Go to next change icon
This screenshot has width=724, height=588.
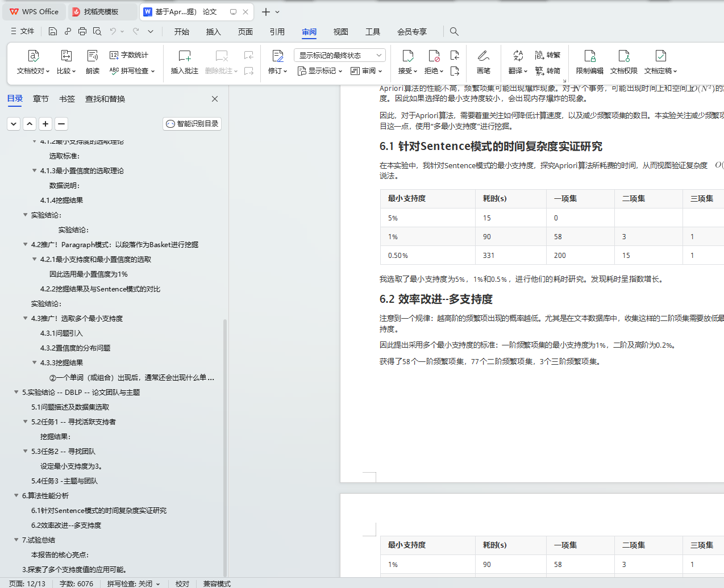(x=455, y=71)
